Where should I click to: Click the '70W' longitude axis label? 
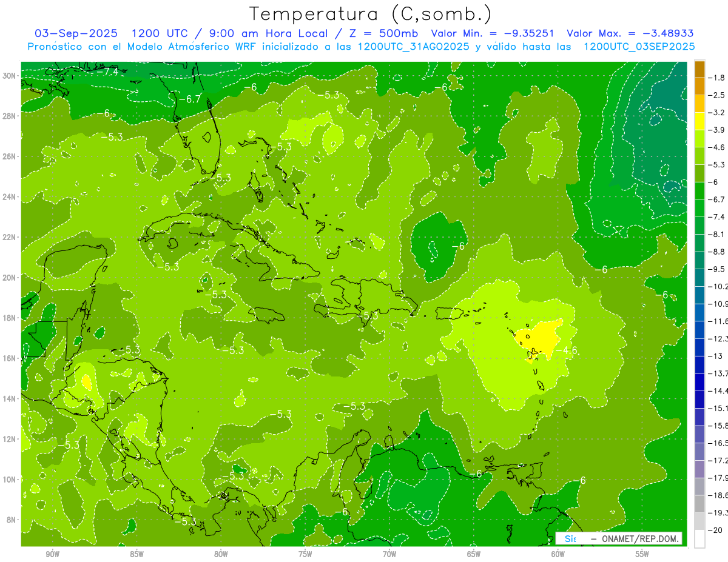click(x=389, y=554)
